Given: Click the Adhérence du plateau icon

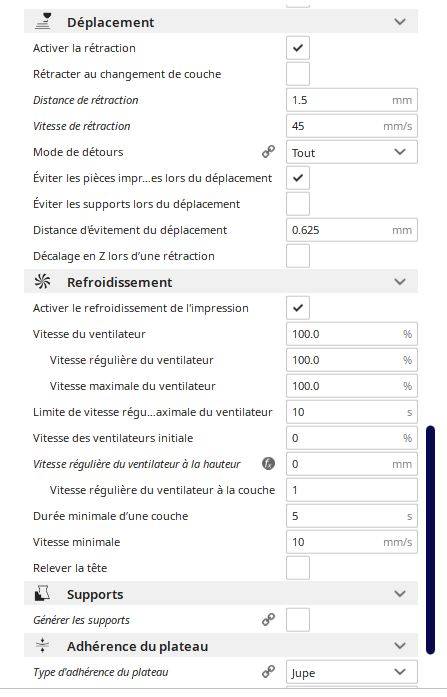Looking at the screenshot, I should (43, 645).
